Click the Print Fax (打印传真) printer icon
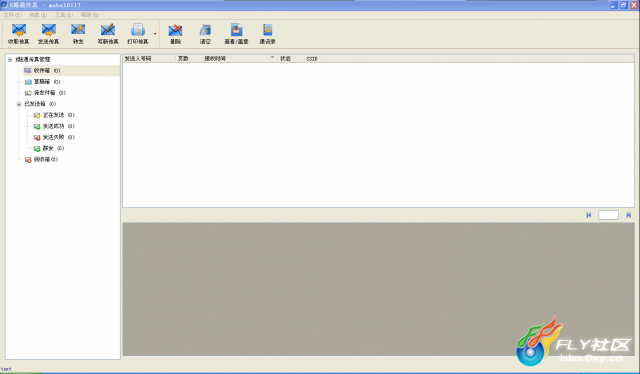 (x=138, y=30)
